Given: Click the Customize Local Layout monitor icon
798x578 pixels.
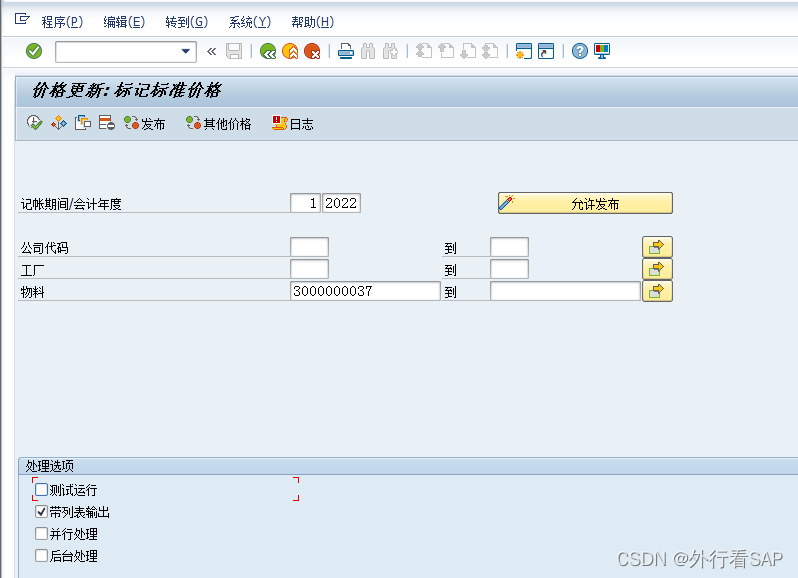Looking at the screenshot, I should point(602,51).
